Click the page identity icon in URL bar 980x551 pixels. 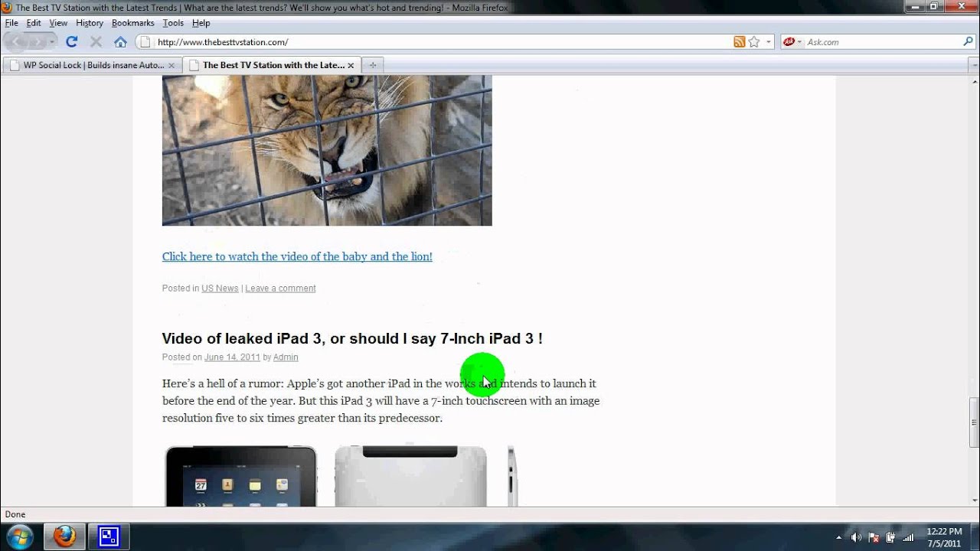pyautogui.click(x=145, y=42)
